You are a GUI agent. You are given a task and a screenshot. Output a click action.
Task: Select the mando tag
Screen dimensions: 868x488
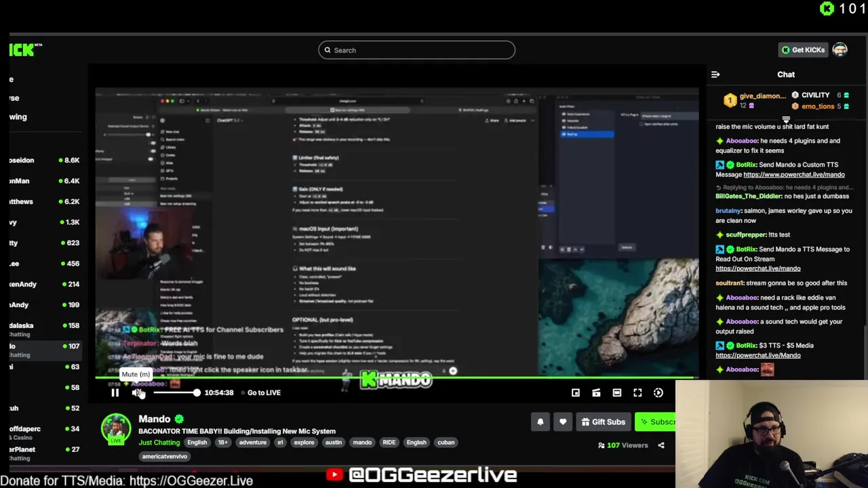[x=362, y=443]
